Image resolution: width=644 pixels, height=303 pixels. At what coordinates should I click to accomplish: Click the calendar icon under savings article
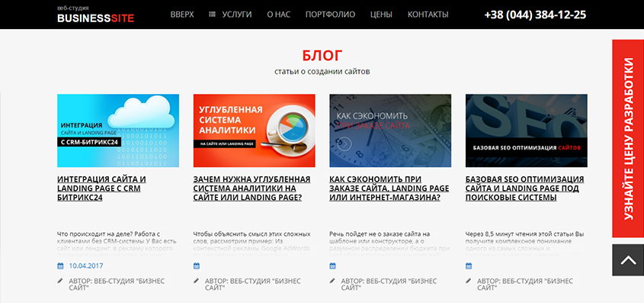pos(333,266)
